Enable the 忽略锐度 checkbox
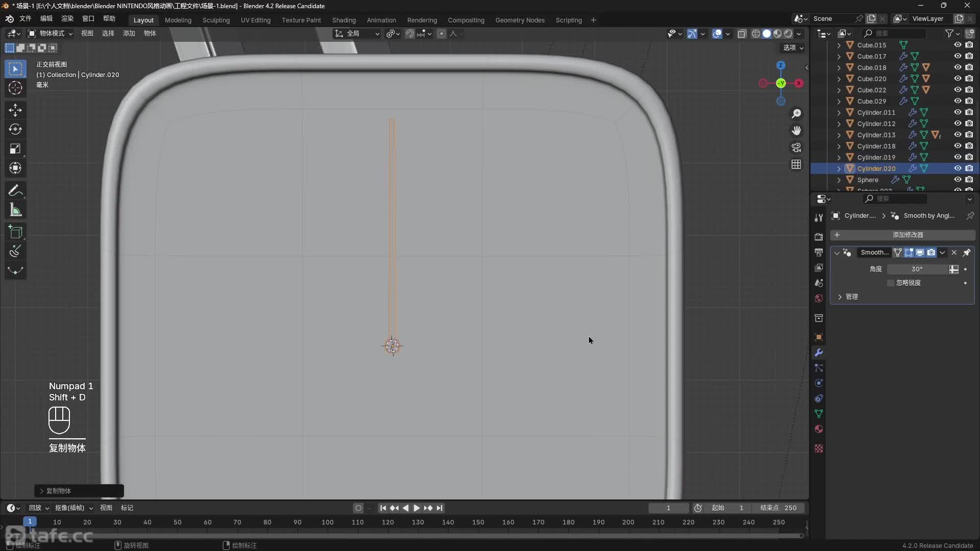Screen dimensions: 980x551 point(891,283)
